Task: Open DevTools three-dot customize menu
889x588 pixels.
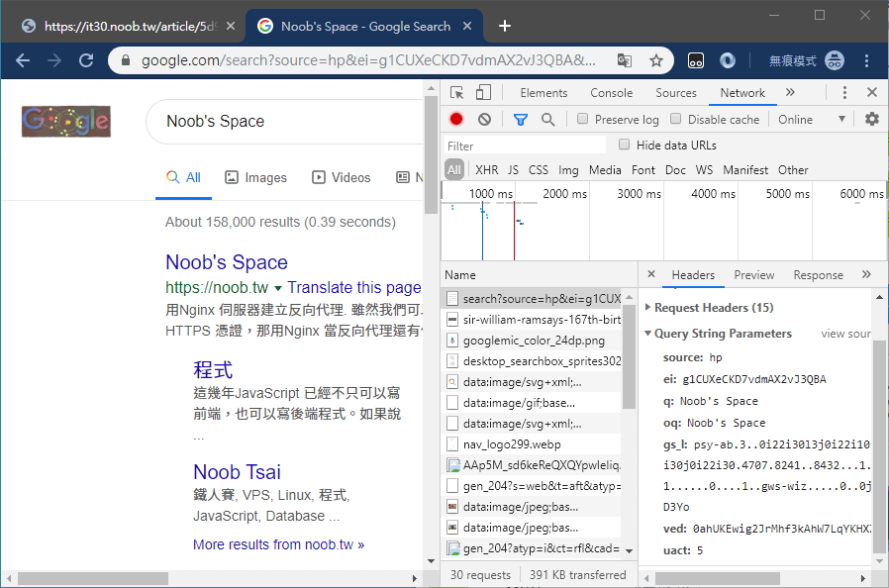Action: (844, 92)
